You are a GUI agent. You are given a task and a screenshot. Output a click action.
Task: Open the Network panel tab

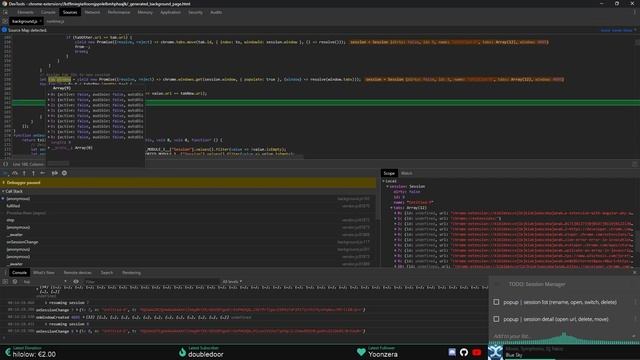coord(92,12)
